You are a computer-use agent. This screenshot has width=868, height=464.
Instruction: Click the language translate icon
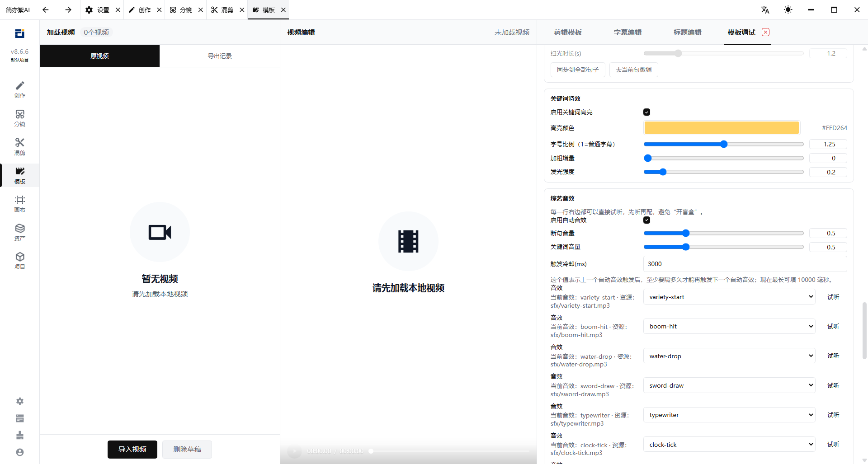click(x=765, y=9)
